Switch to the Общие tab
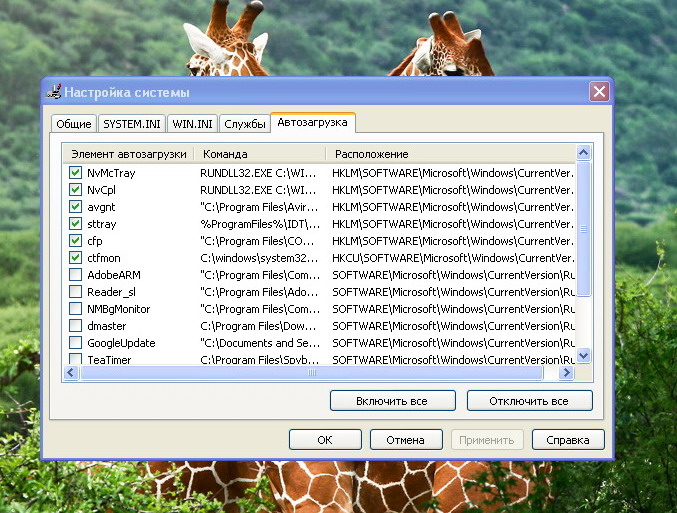Viewport: 677px width, 513px height. click(73, 124)
